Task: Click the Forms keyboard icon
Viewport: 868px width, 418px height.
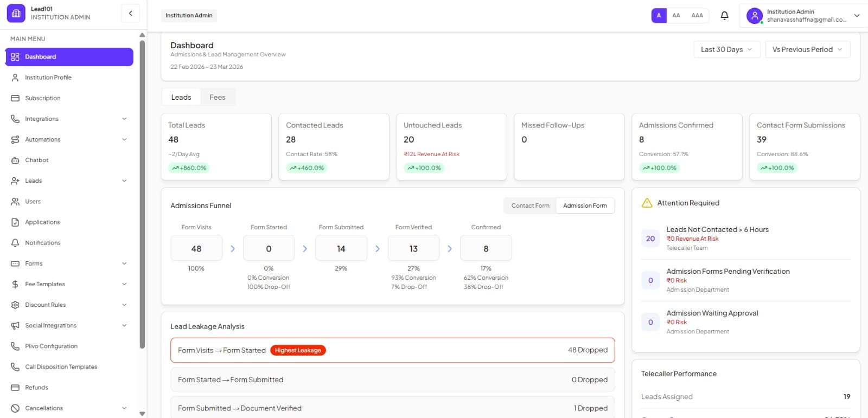Action: [15, 263]
